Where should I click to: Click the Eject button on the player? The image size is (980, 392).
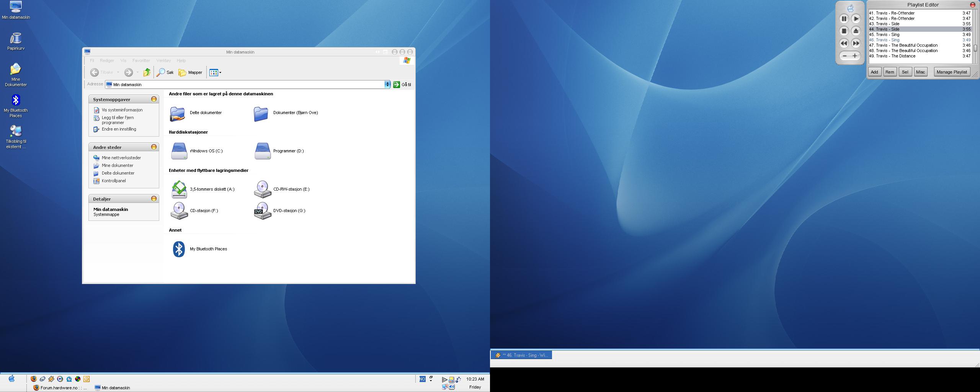pos(856,31)
